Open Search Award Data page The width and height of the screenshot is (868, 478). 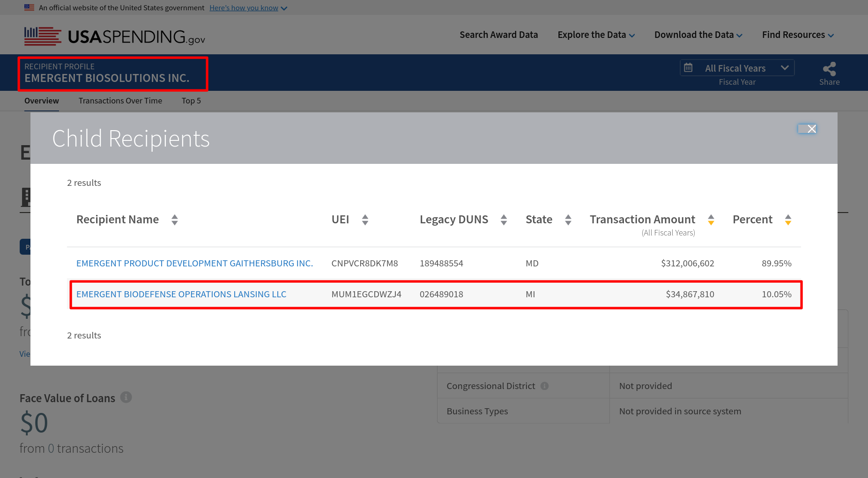(498, 35)
